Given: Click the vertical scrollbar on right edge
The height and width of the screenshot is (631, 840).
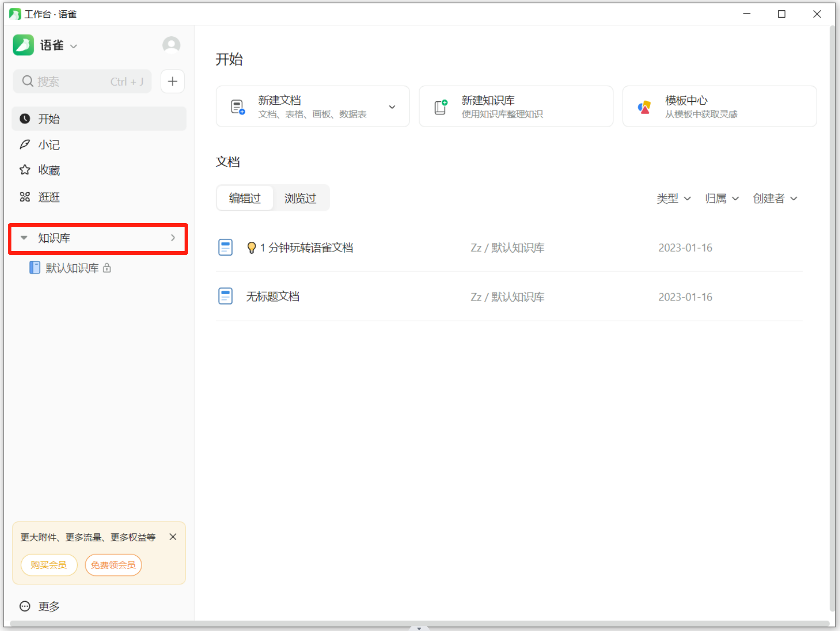Looking at the screenshot, I should 833,319.
